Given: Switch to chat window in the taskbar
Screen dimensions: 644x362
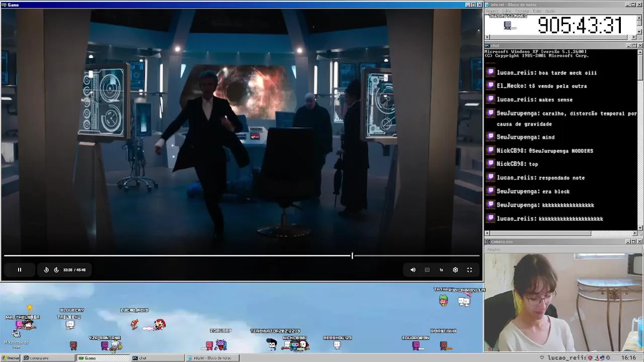Looking at the screenshot, I should (x=157, y=358).
